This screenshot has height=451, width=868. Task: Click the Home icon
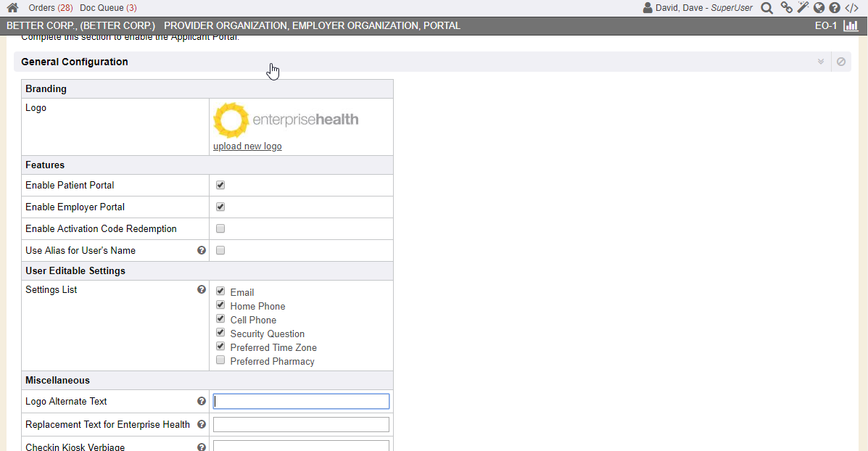coord(12,8)
